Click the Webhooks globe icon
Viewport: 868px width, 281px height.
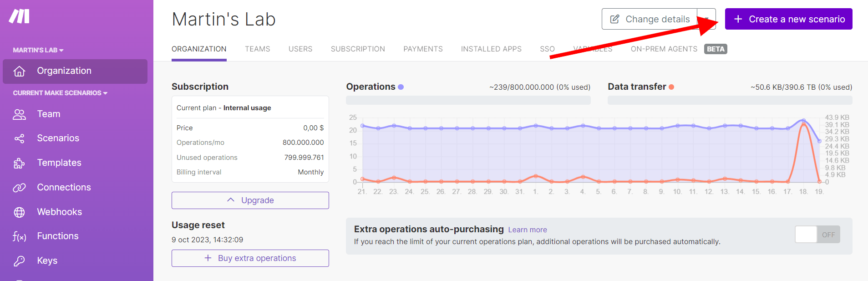(x=19, y=212)
